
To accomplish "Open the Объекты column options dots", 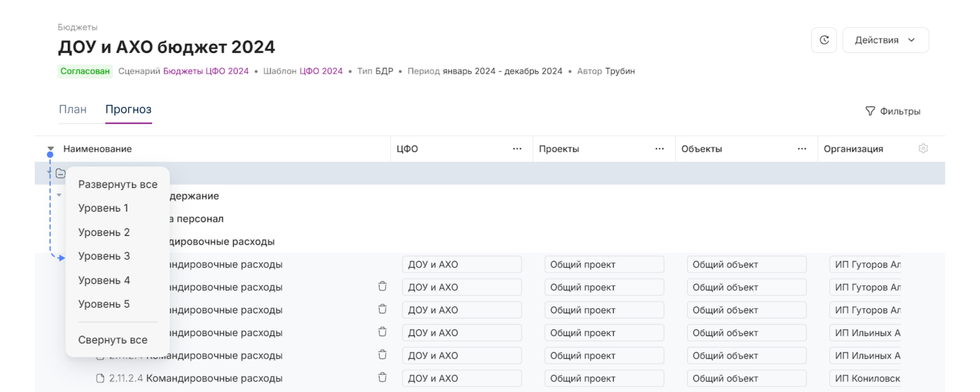I will 801,149.
